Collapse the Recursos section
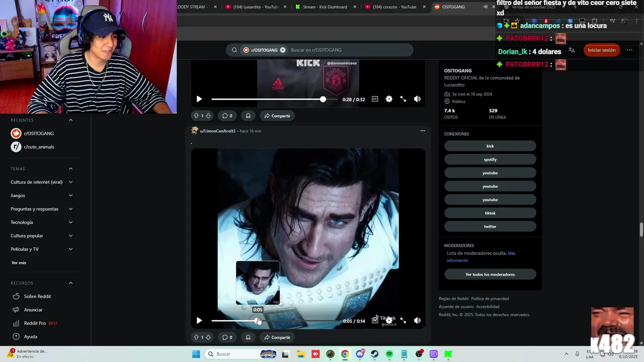The width and height of the screenshot is (644, 362). (x=70, y=283)
